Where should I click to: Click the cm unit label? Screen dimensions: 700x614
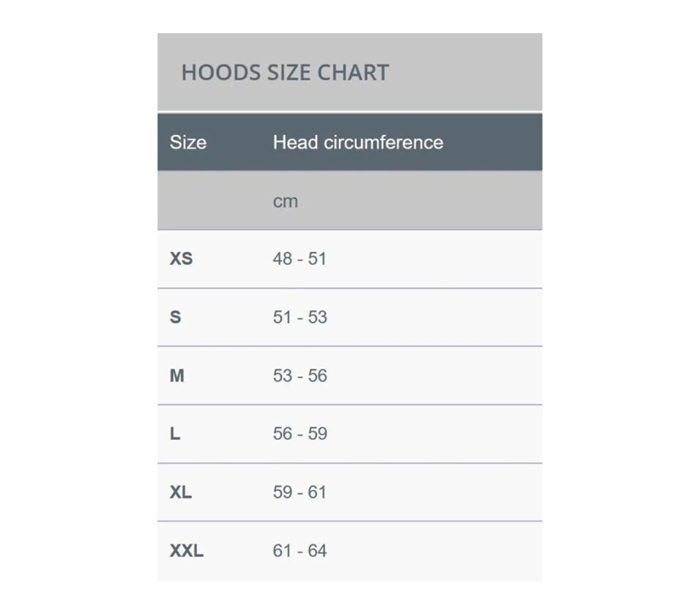coord(286,201)
